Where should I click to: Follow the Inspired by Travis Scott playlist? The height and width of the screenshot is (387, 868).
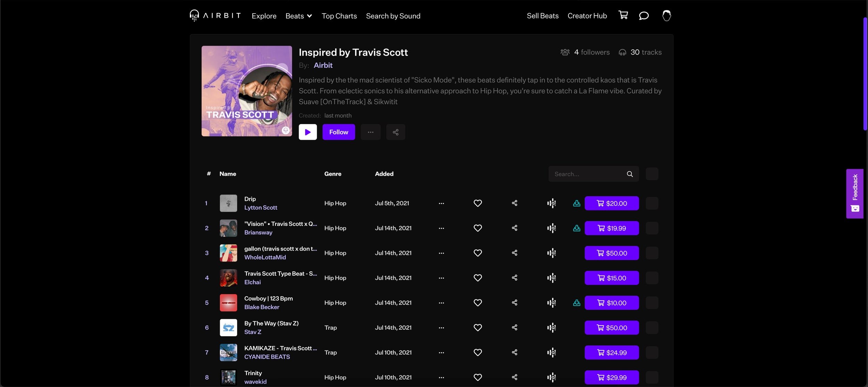(339, 132)
